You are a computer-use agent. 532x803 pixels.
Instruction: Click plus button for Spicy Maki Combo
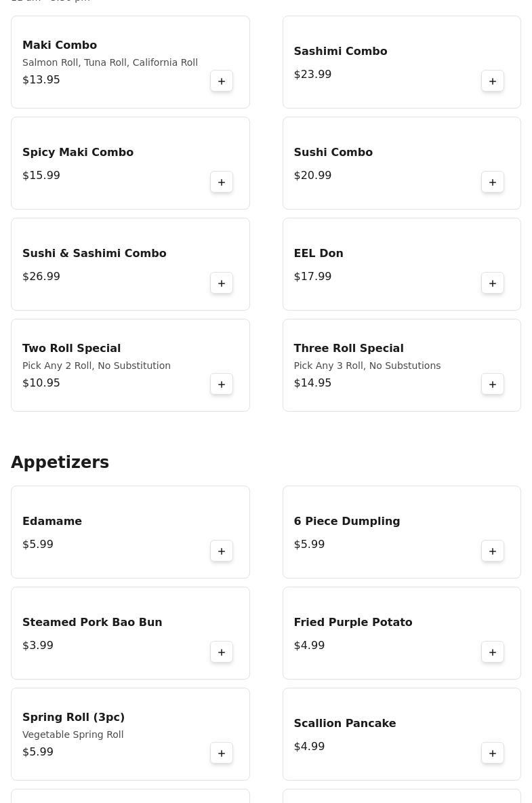(222, 182)
